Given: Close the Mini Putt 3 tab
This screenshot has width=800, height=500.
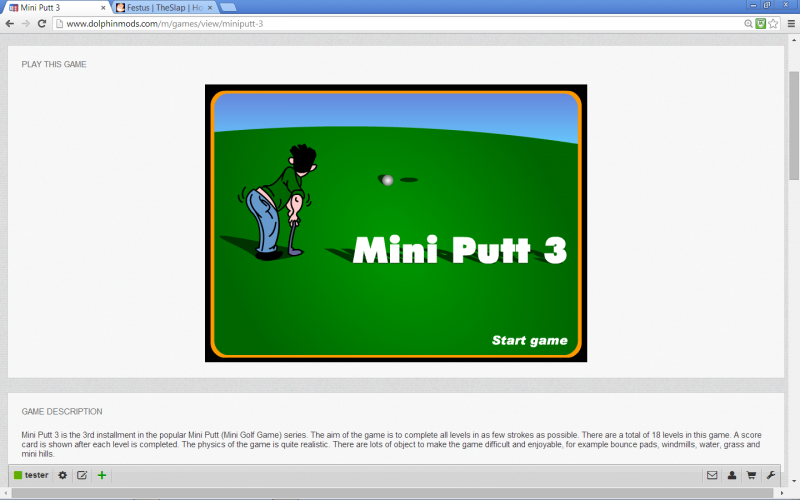Looking at the screenshot, I should coord(103,8).
